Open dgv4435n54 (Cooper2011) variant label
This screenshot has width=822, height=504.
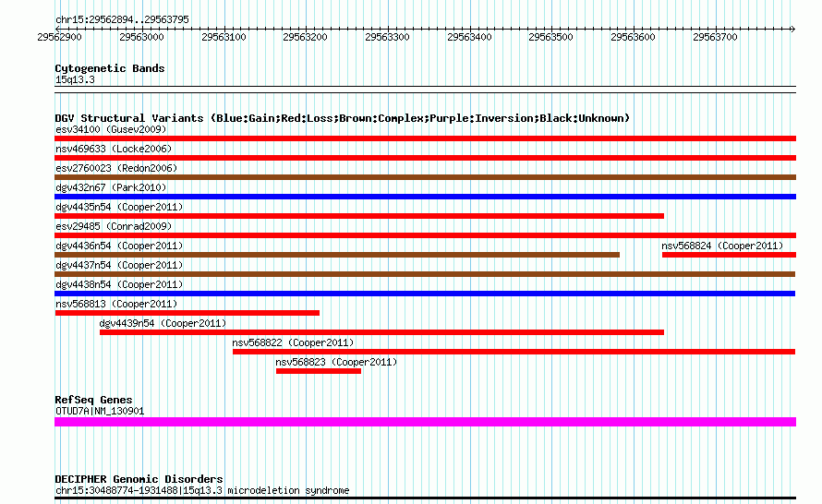pyautogui.click(x=119, y=207)
